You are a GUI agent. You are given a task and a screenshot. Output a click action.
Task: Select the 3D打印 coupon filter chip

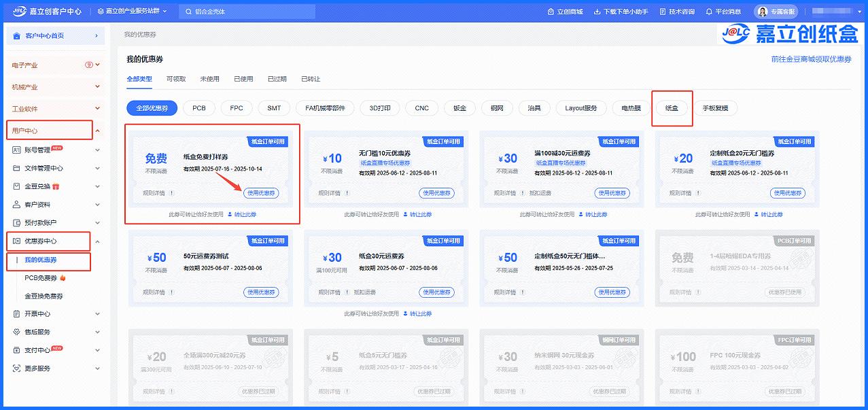(380, 108)
